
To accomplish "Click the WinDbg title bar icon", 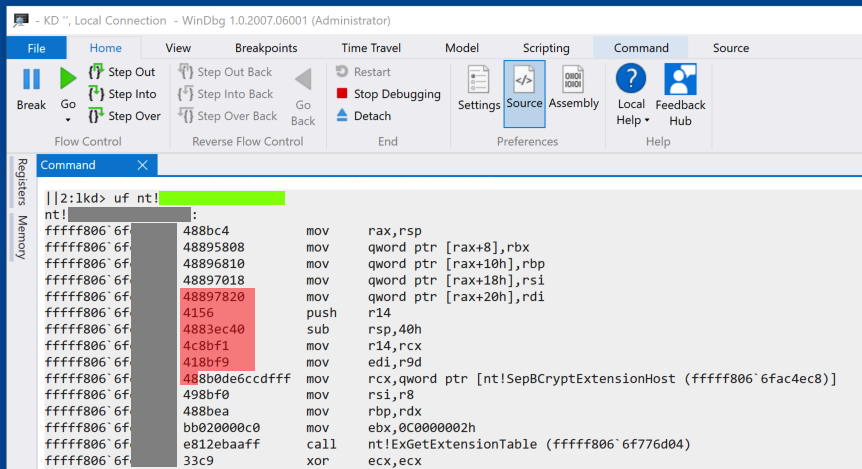I will (x=21, y=20).
